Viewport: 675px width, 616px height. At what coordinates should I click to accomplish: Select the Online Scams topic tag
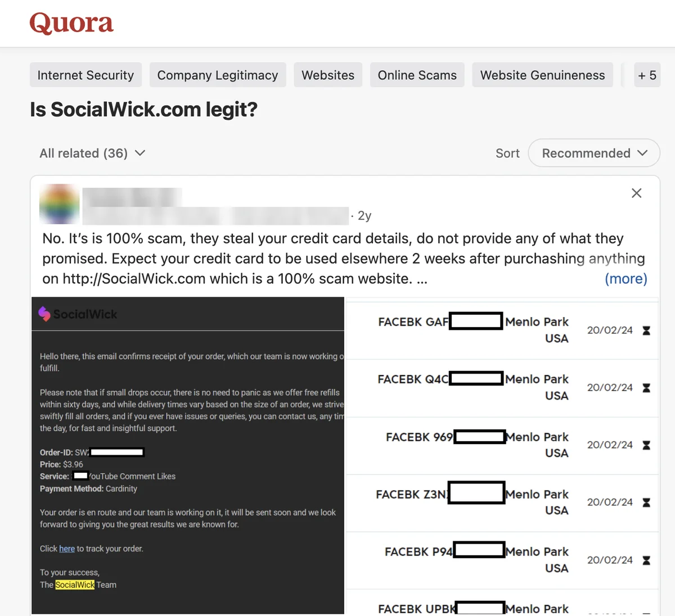pyautogui.click(x=417, y=75)
